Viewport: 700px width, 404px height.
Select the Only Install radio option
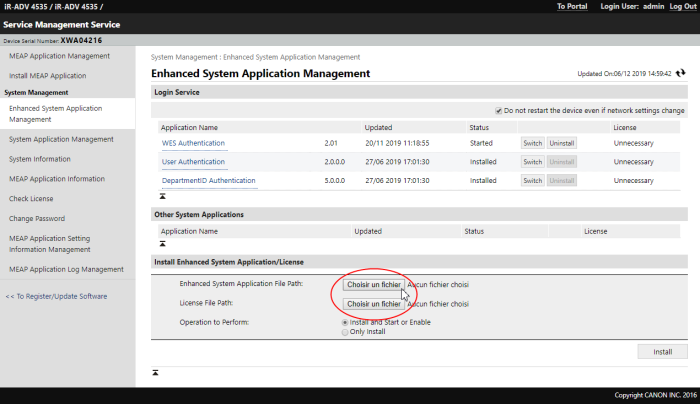(x=346, y=332)
